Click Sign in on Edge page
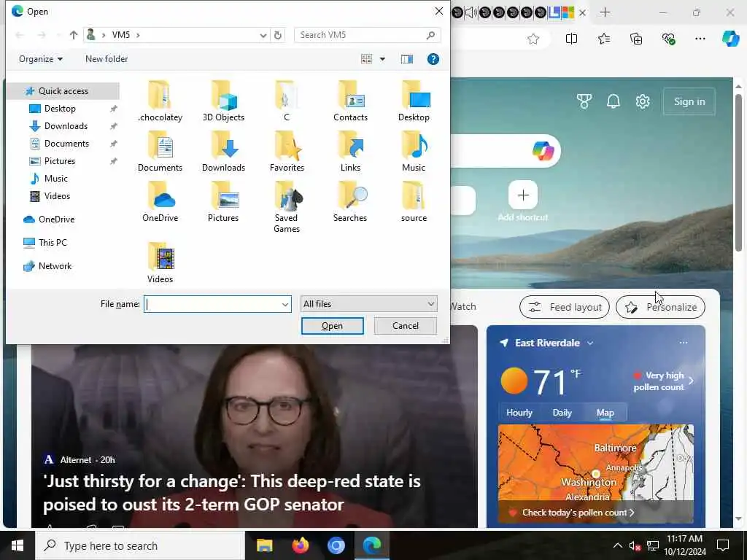Image resolution: width=747 pixels, height=560 pixels. click(689, 101)
